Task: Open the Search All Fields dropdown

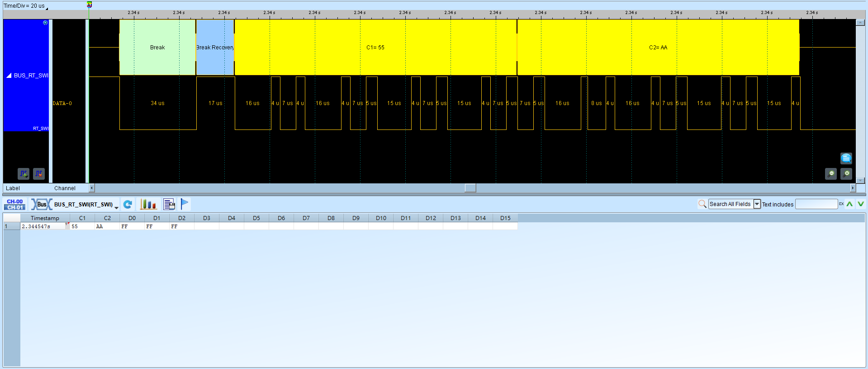Action: point(757,204)
